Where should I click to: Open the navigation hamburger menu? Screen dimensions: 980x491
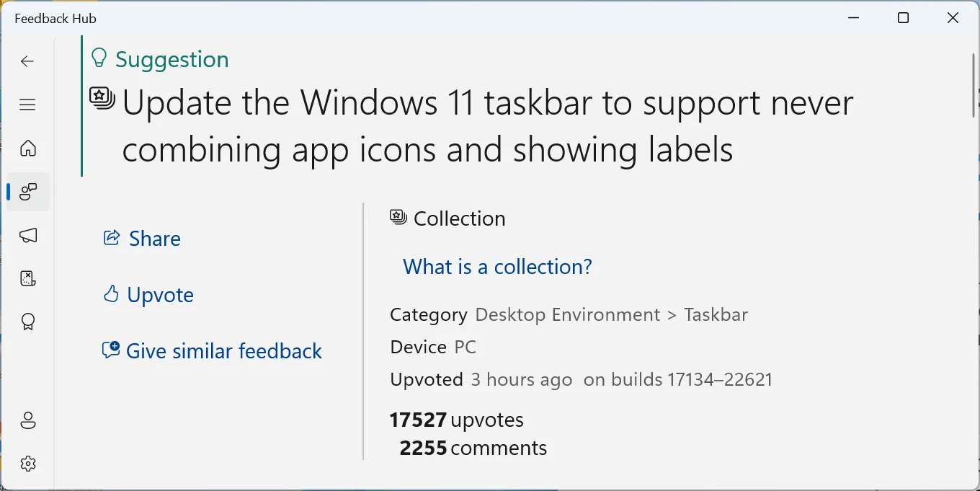(27, 105)
